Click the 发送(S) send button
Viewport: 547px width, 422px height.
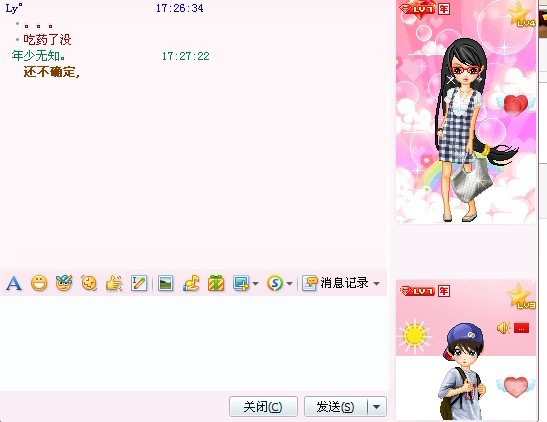(336, 407)
